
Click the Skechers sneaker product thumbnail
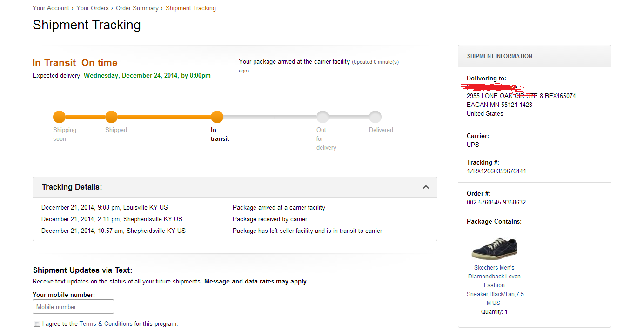[494, 248]
